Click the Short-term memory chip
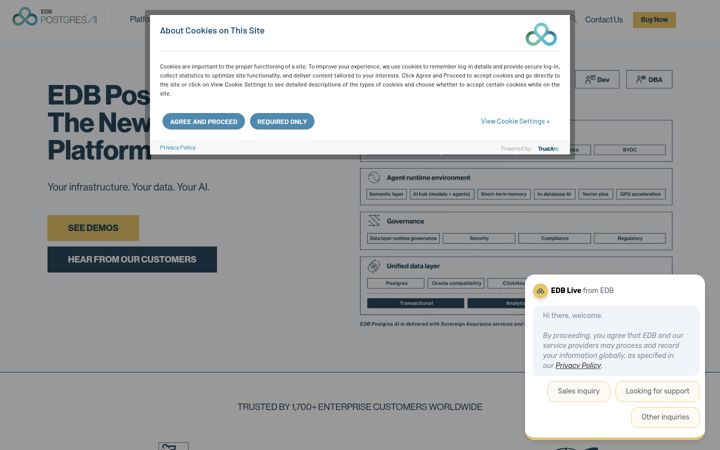 point(503,194)
